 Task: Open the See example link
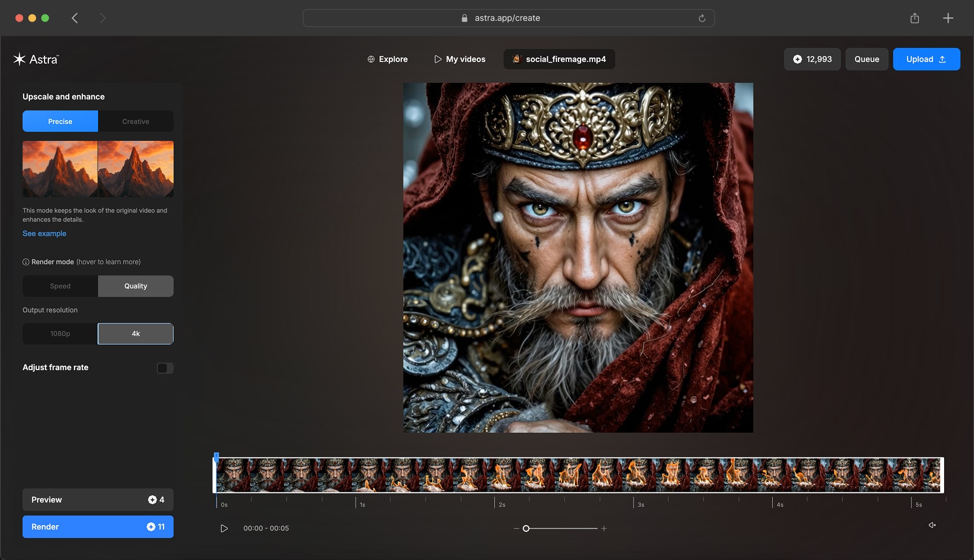pyautogui.click(x=45, y=233)
